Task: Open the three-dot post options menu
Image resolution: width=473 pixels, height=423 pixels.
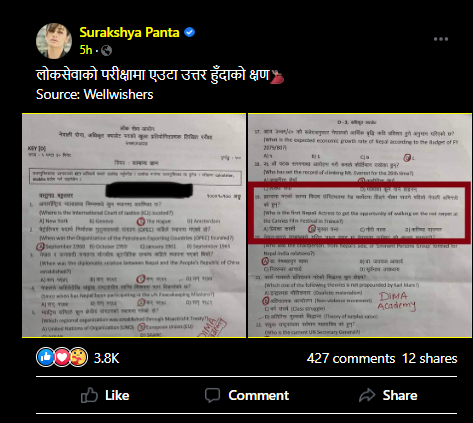Action: click(441, 39)
